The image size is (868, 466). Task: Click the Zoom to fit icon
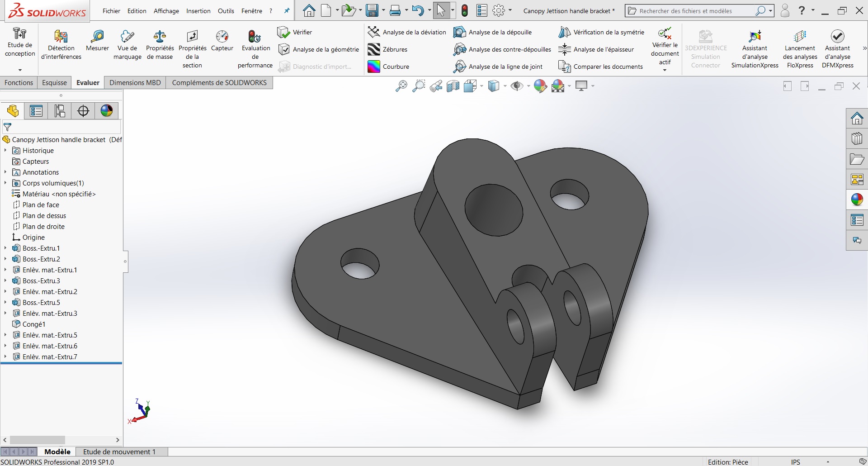(401, 86)
